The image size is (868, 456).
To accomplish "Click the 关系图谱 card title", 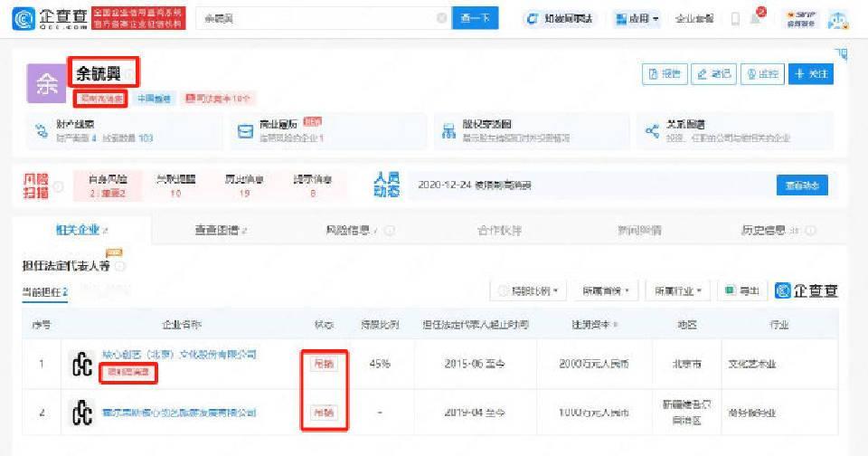I will (684, 124).
